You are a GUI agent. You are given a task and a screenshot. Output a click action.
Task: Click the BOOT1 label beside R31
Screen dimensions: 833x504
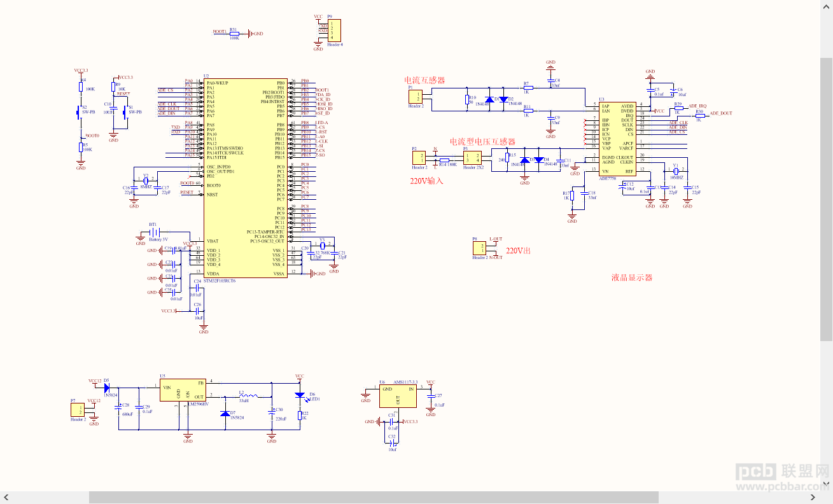(x=220, y=31)
